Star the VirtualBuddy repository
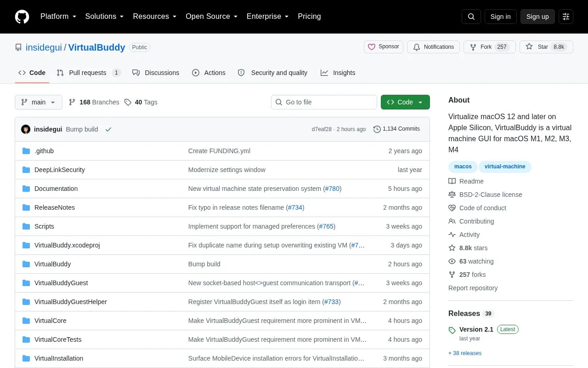 click(546, 47)
